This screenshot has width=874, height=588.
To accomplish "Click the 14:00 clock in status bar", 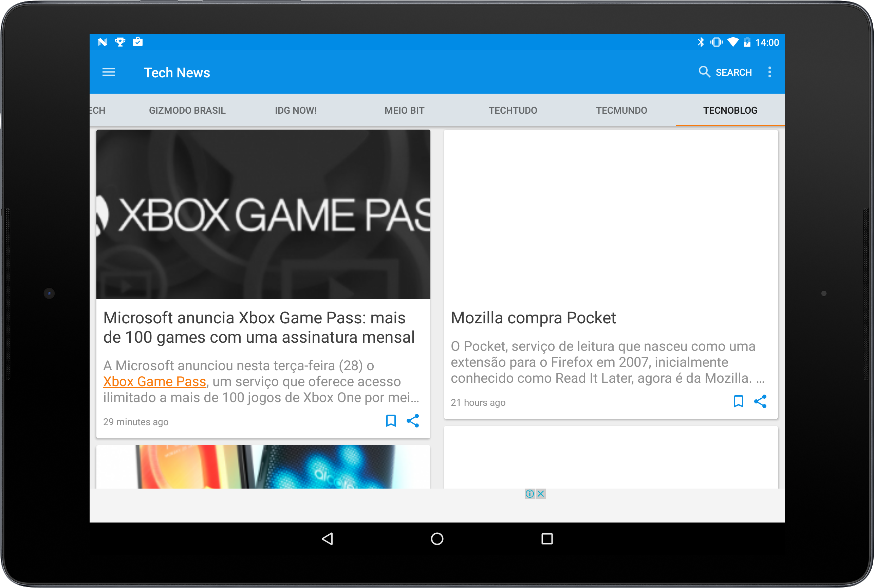I will (767, 42).
